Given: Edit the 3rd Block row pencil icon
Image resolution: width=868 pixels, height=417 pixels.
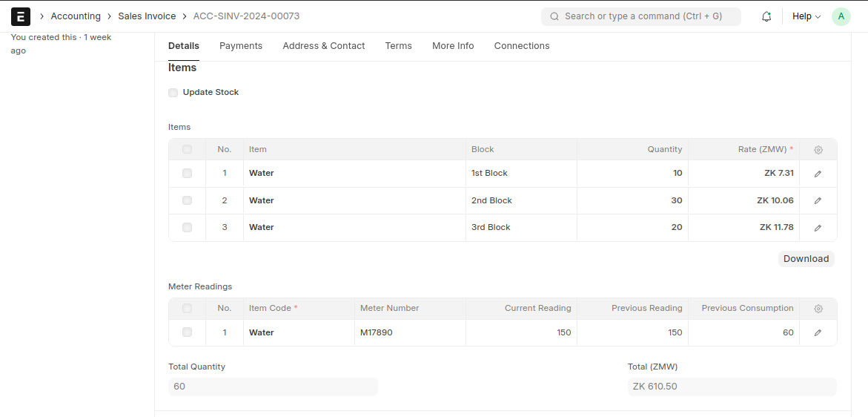Looking at the screenshot, I should pyautogui.click(x=818, y=228).
